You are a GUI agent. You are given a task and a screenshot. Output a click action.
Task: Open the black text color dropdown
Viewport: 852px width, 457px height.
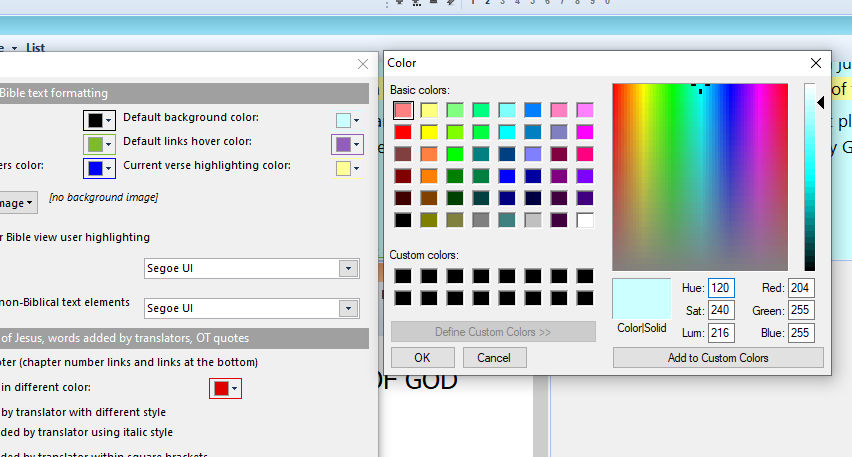click(x=99, y=120)
